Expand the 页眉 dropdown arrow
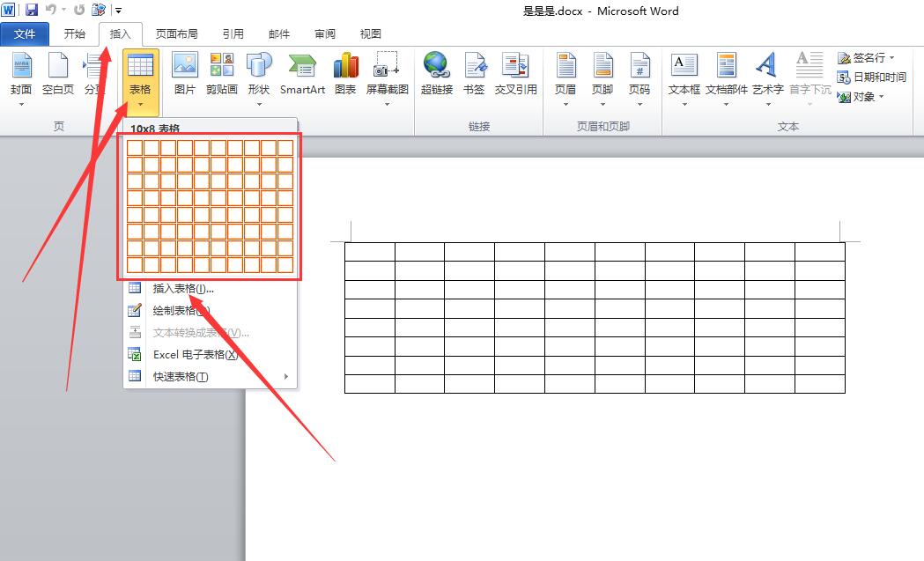This screenshot has height=561, width=924. point(565,105)
